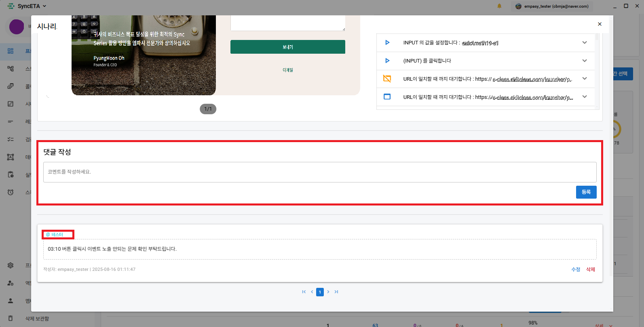644x327 pixels.
Task: Click the blue window icon in step list
Action: click(x=387, y=97)
